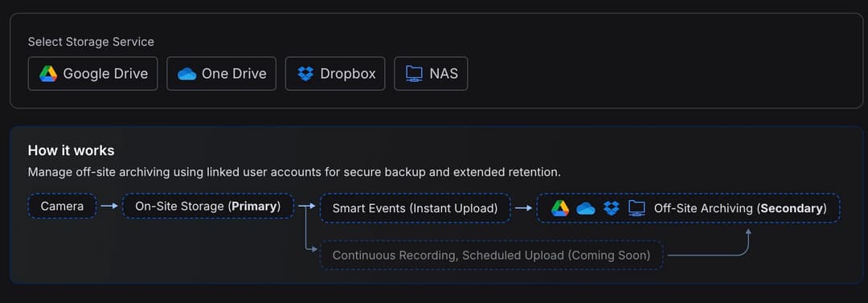Select the Google Drive storage service
The height and width of the screenshot is (303, 868).
(x=93, y=74)
